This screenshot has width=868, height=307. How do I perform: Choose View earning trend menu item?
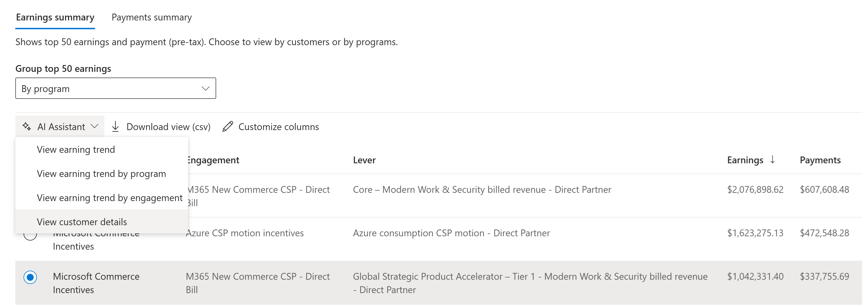(x=76, y=149)
